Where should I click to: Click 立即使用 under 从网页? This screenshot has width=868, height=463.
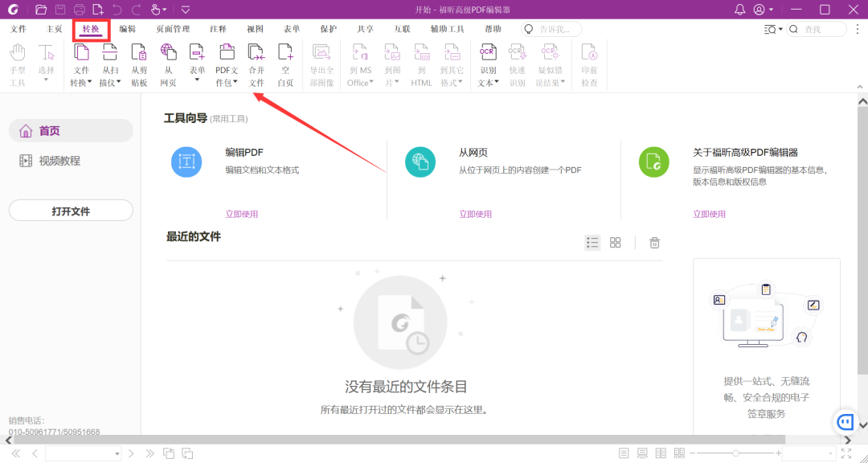[x=476, y=215]
